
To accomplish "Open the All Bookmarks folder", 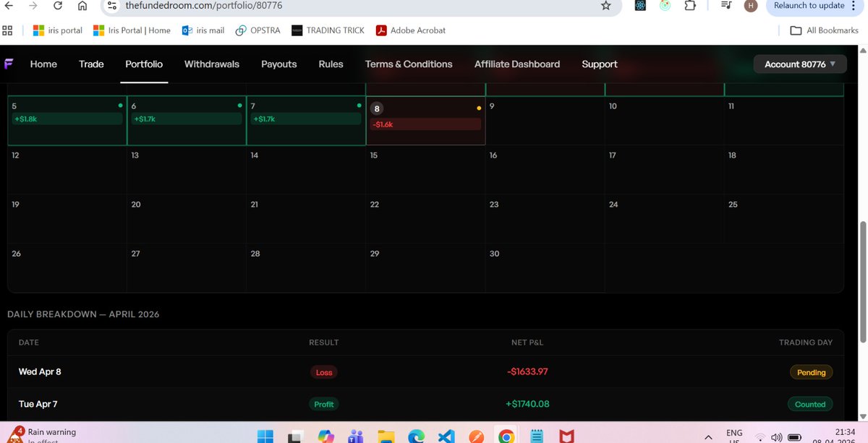I will tap(825, 30).
